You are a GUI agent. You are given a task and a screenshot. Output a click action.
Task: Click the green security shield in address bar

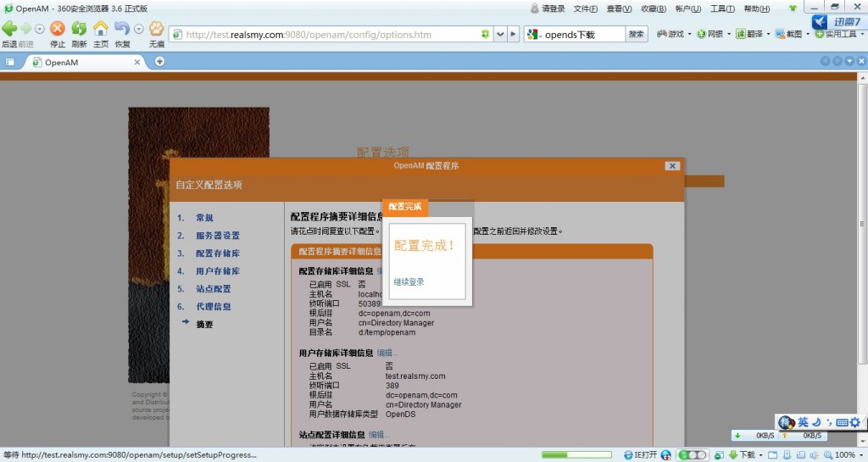(x=485, y=34)
